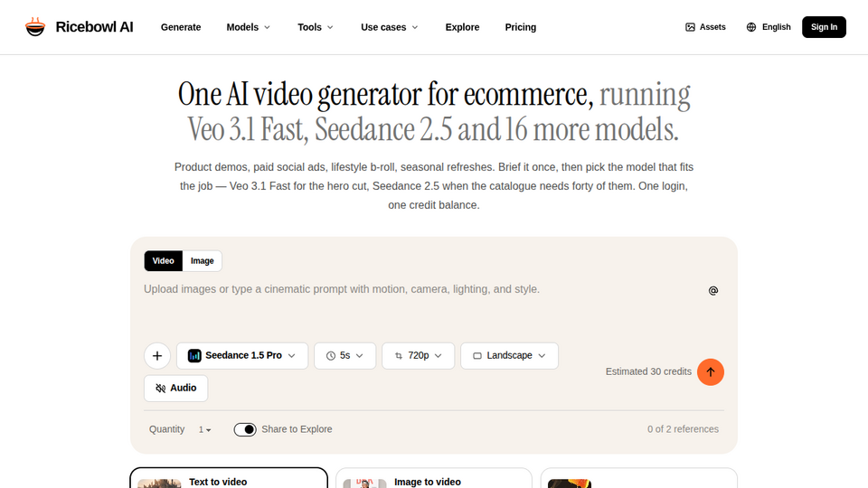The height and width of the screenshot is (488, 868).
Task: Click 'Estimated 30 credits' text
Action: coord(648,371)
